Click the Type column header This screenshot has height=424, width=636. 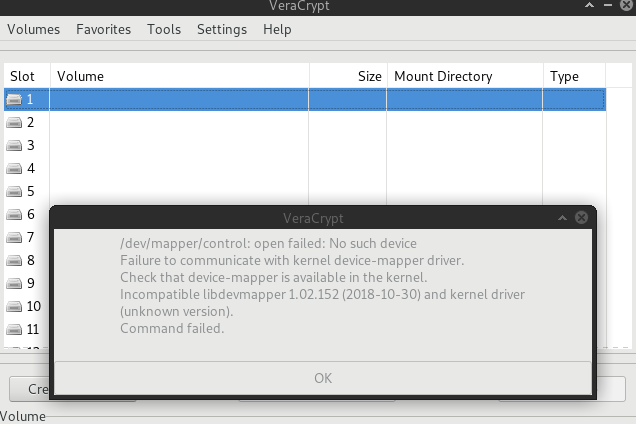574,76
